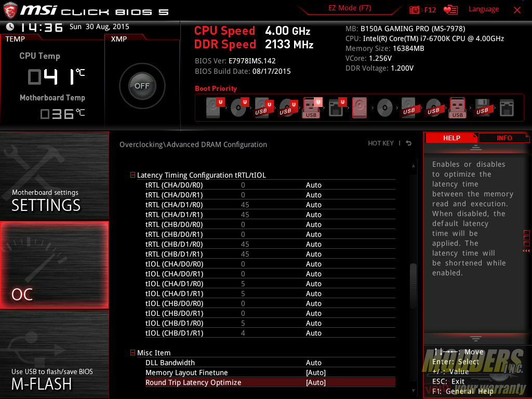Image resolution: width=532 pixels, height=399 pixels.
Task: Click the Auto field for tRTL (CHA/D1/R0)
Action: 313,205
